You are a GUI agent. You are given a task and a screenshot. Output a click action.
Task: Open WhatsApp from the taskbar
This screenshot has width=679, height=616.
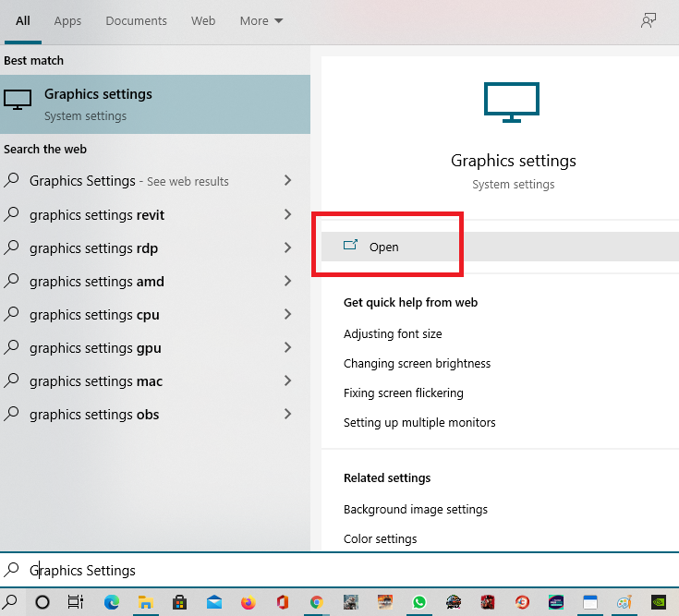[419, 602]
